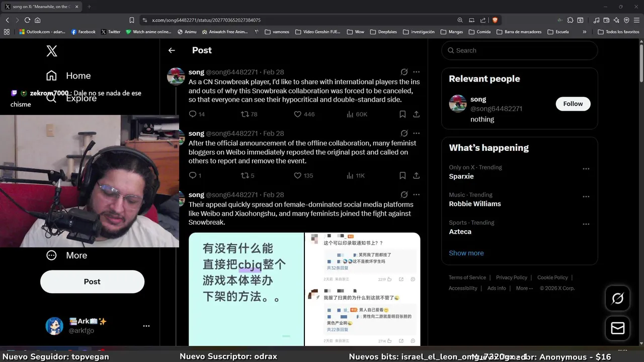644x362 pixels.
Task: Open Messages floating envelope button
Action: tap(617, 328)
